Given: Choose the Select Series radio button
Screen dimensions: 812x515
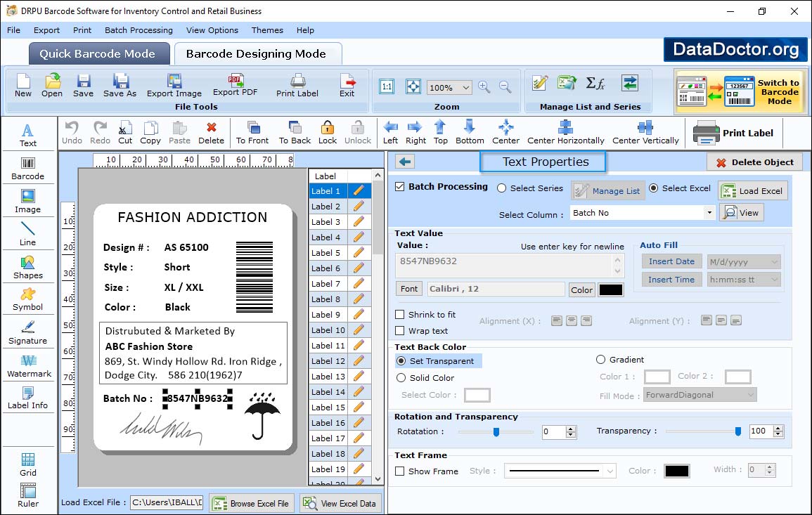Looking at the screenshot, I should tap(501, 188).
